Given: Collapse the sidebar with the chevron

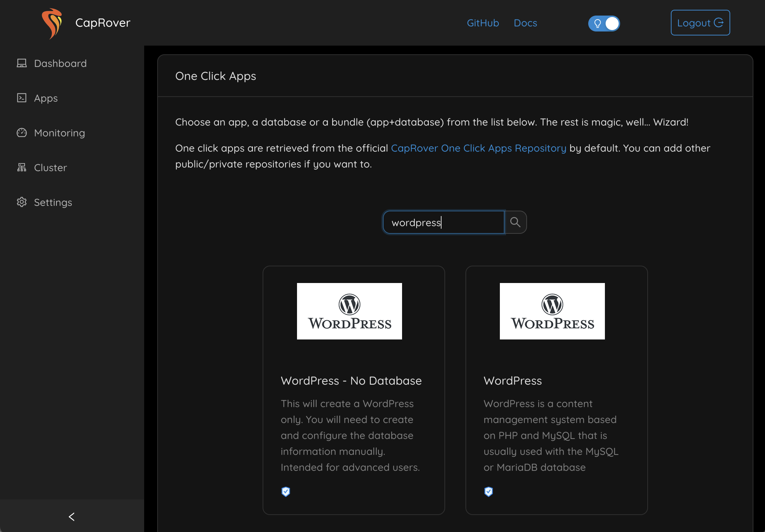Looking at the screenshot, I should click(71, 517).
